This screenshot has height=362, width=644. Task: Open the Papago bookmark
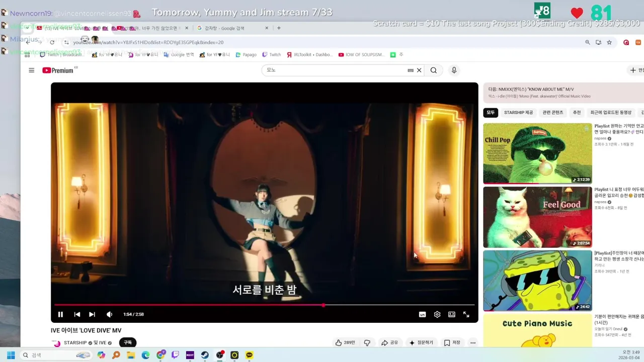coord(246,55)
